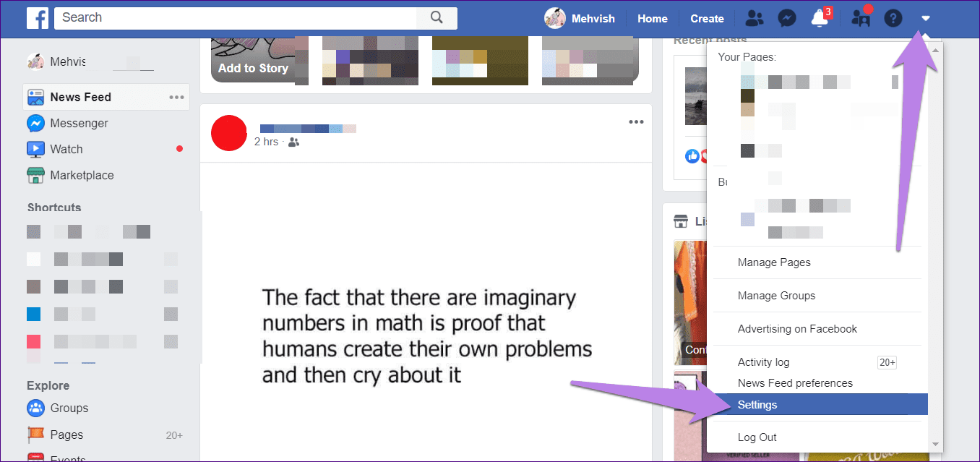The image size is (980, 462).
Task: Open the News Feed options ellipsis
Action: [x=176, y=97]
